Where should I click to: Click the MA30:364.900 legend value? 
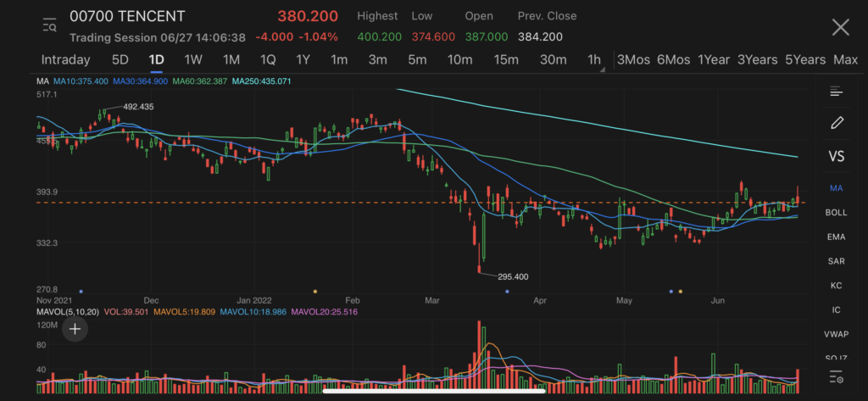click(x=141, y=81)
